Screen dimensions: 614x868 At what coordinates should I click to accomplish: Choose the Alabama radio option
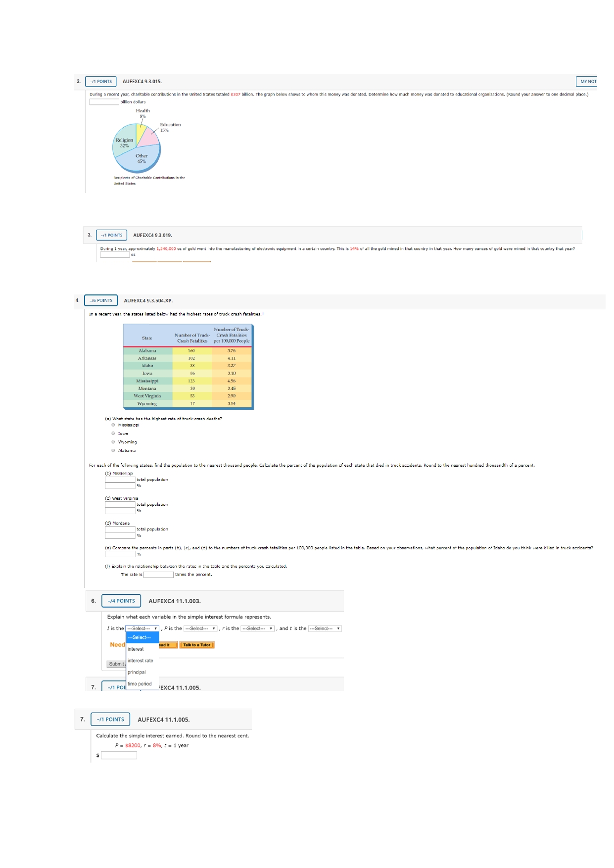click(113, 450)
